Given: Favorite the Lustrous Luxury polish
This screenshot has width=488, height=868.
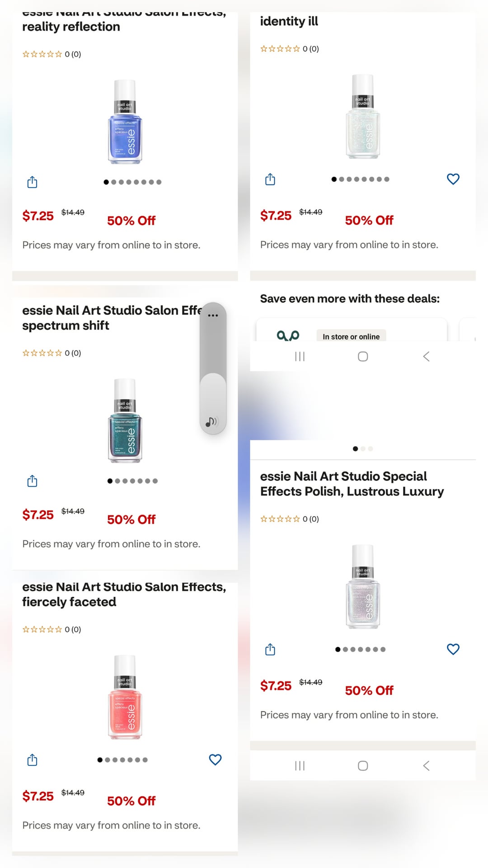Looking at the screenshot, I should pyautogui.click(x=453, y=649).
